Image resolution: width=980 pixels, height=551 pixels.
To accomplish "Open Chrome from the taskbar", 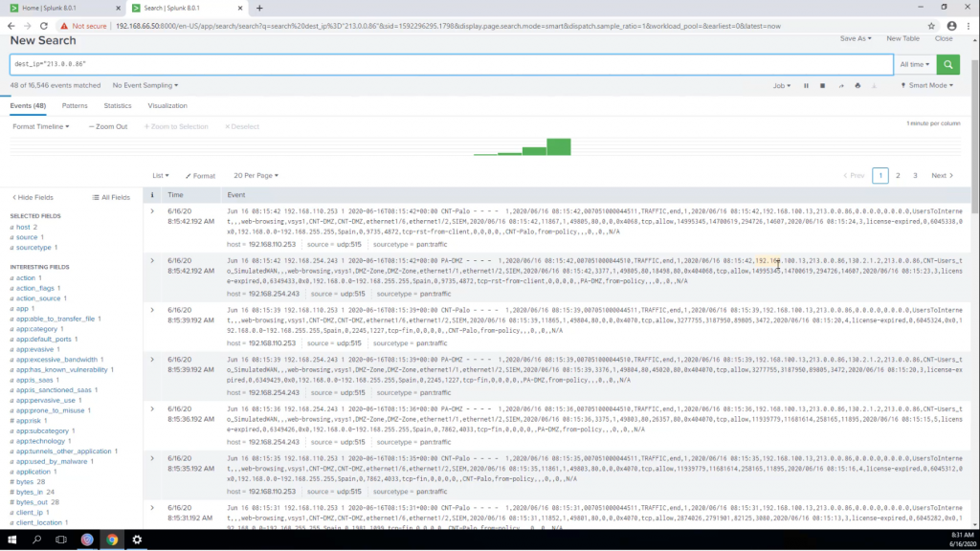I will click(x=112, y=540).
